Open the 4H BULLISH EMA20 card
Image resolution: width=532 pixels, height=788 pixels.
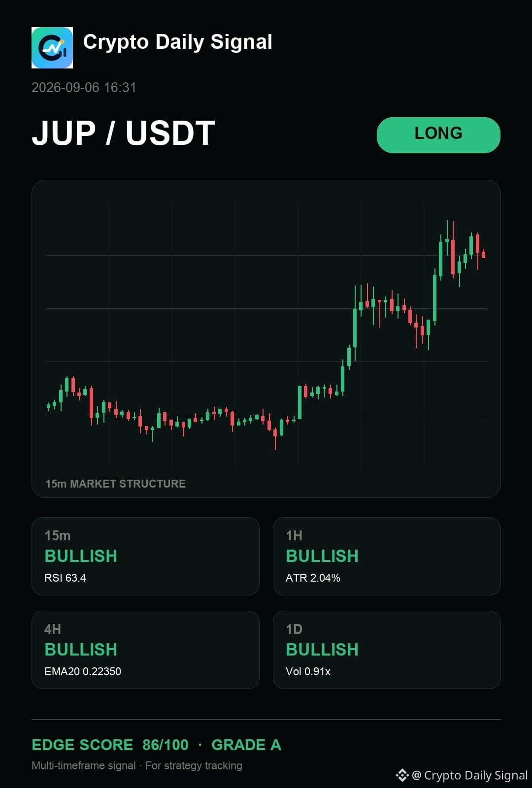[145, 650]
